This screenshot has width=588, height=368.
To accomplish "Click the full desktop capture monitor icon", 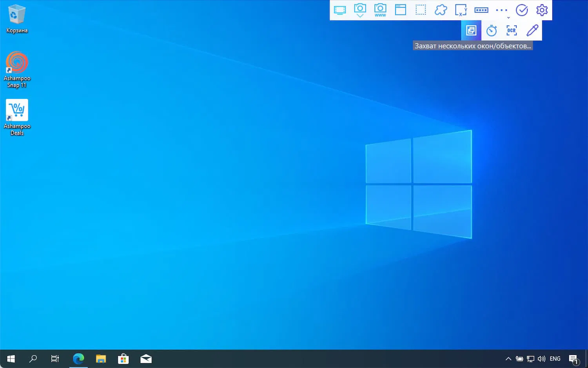I will pyautogui.click(x=340, y=10).
